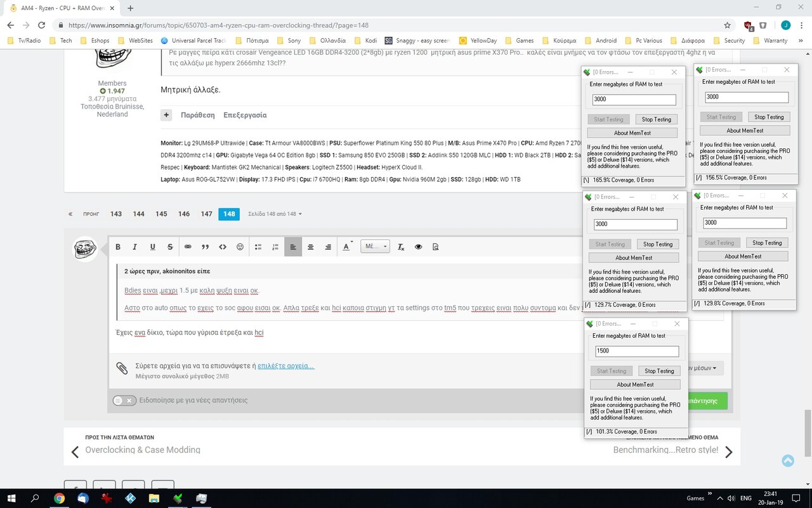Toggle italic formatting in the reply editor
Screen dimensions: 812x508
pos(134,247)
